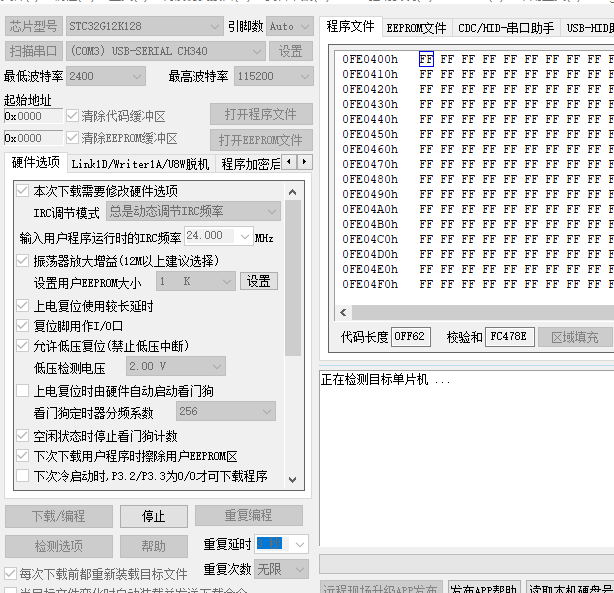Switch to 程序文件 tab
This screenshot has width=614, height=593.
pyautogui.click(x=350, y=27)
